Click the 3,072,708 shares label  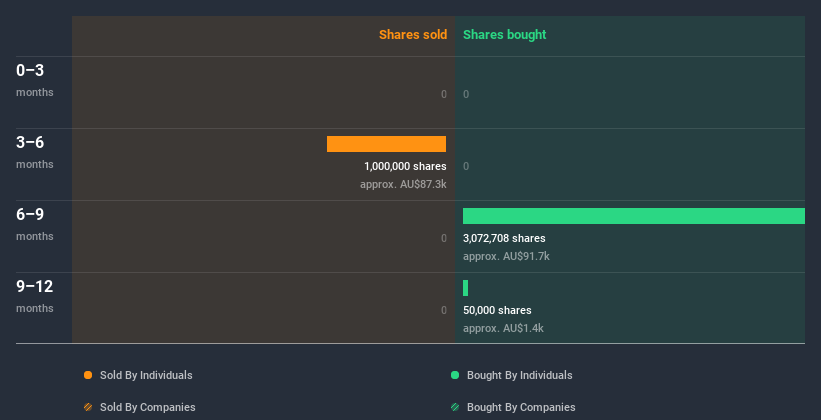point(504,239)
